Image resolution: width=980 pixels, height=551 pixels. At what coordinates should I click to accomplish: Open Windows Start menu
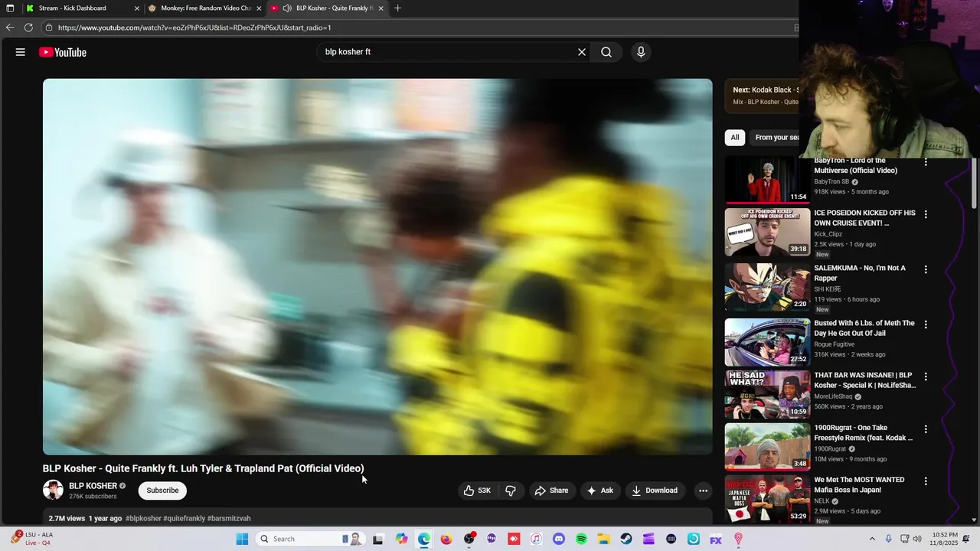[x=242, y=539]
